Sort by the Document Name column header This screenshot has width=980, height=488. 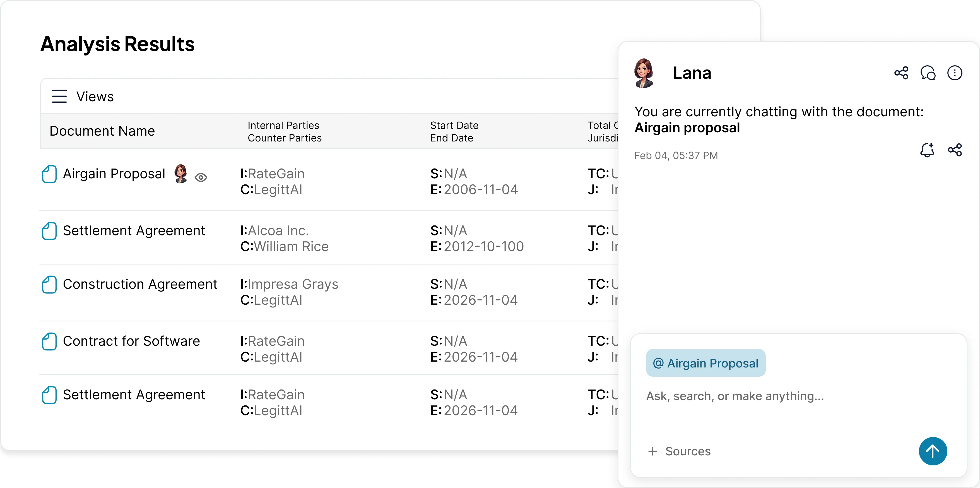pyautogui.click(x=102, y=131)
